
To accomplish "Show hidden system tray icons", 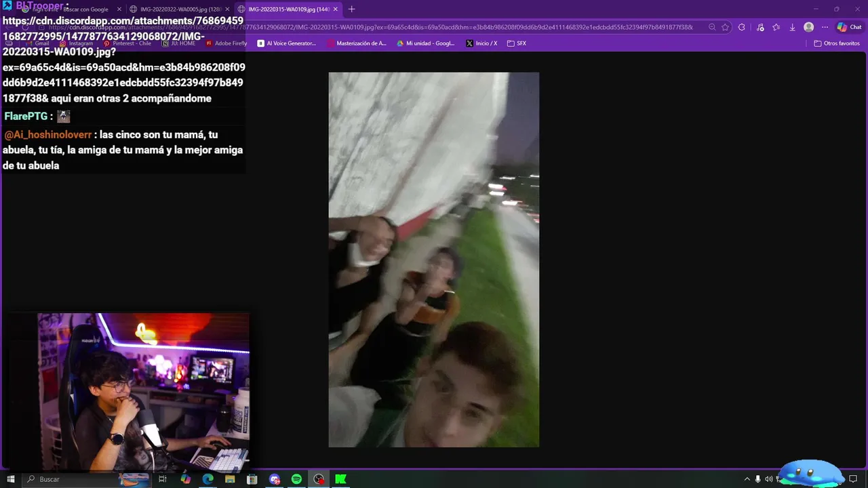I will pos(747,479).
